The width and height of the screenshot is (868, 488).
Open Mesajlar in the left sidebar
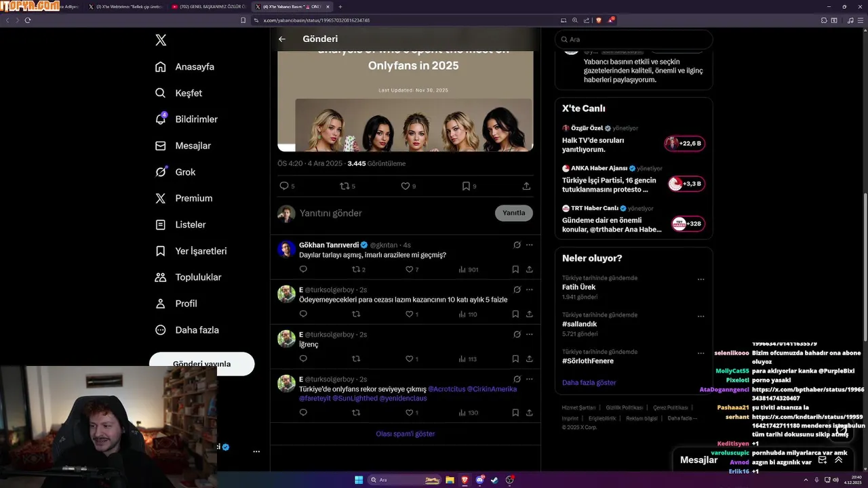(x=183, y=146)
